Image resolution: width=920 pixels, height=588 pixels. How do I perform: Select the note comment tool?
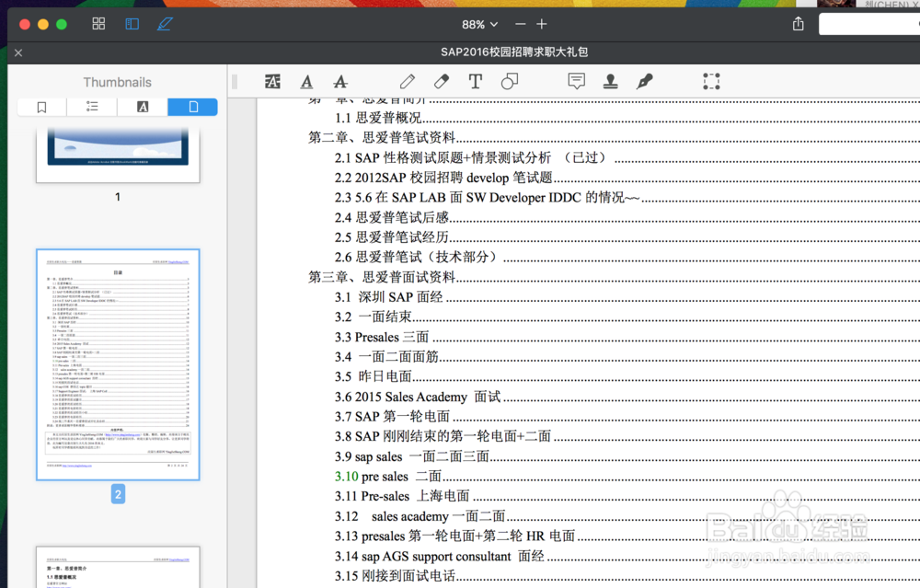click(x=577, y=82)
